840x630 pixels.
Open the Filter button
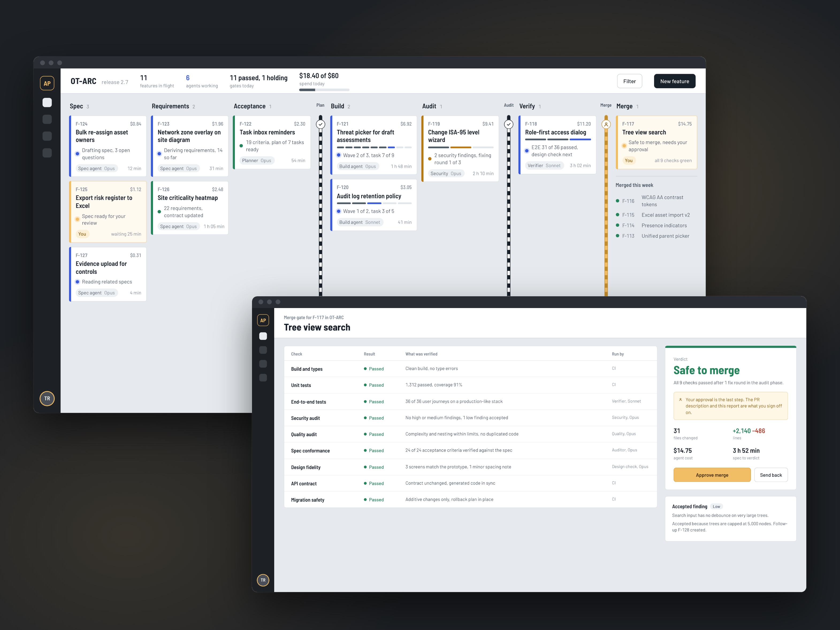click(629, 81)
